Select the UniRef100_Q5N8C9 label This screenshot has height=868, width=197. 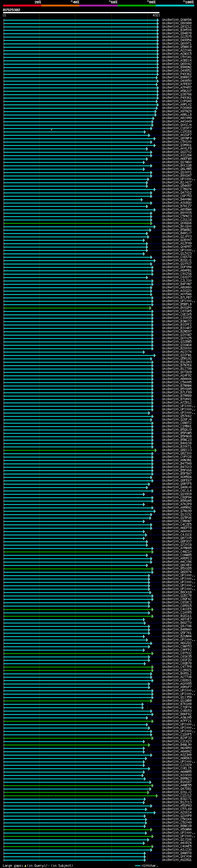(177, 47)
